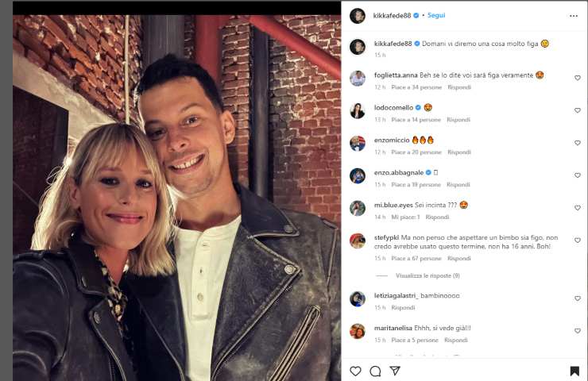Screen dimensions: 588x381
Task: Like the post with heart icon
Action: (355, 371)
